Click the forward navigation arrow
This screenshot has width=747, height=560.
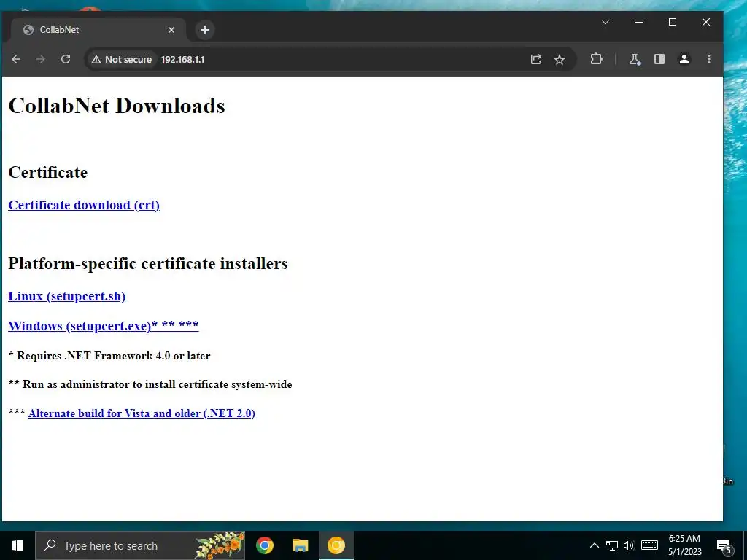tap(41, 59)
